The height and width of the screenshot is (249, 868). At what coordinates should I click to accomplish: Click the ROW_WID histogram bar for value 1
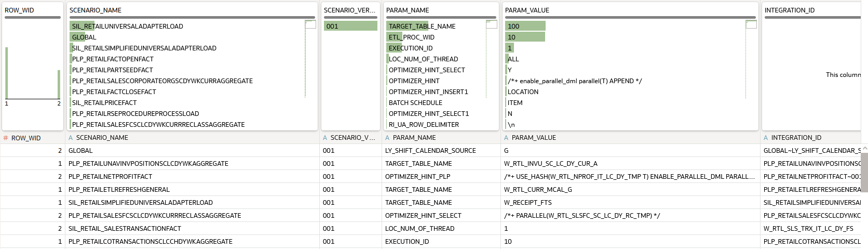click(7, 73)
